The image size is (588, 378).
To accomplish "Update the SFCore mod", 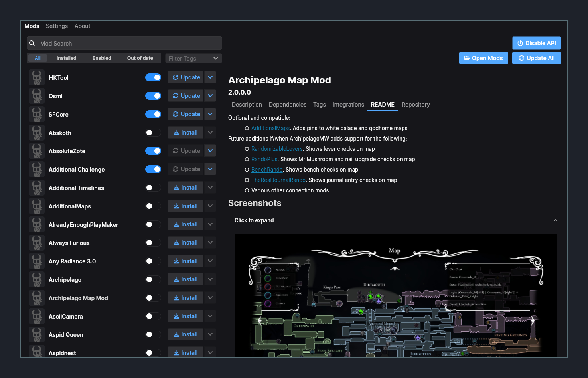I will point(186,114).
